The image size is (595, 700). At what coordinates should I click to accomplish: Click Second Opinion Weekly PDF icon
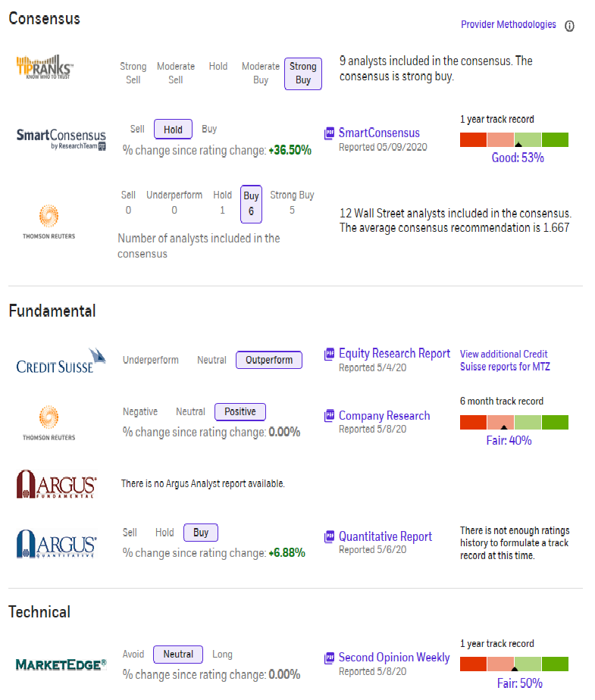329,658
